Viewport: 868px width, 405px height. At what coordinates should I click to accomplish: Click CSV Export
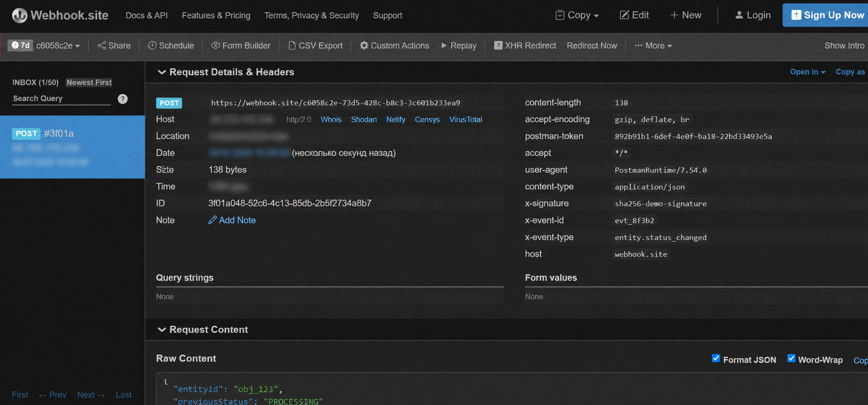(x=315, y=46)
